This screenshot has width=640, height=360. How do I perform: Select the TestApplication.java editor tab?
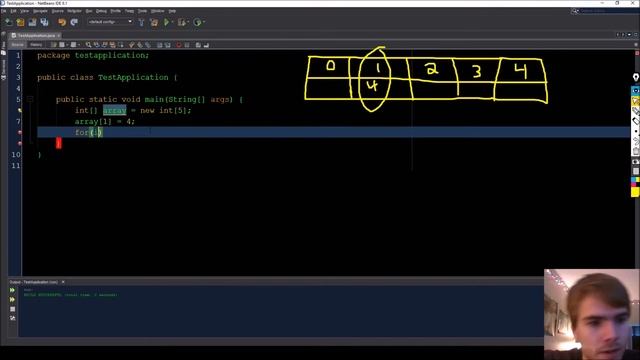(35, 36)
